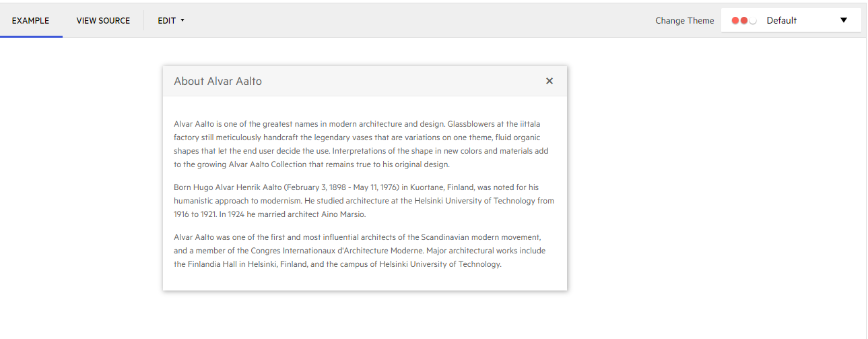Open the Default theme dropdown

tap(791, 20)
